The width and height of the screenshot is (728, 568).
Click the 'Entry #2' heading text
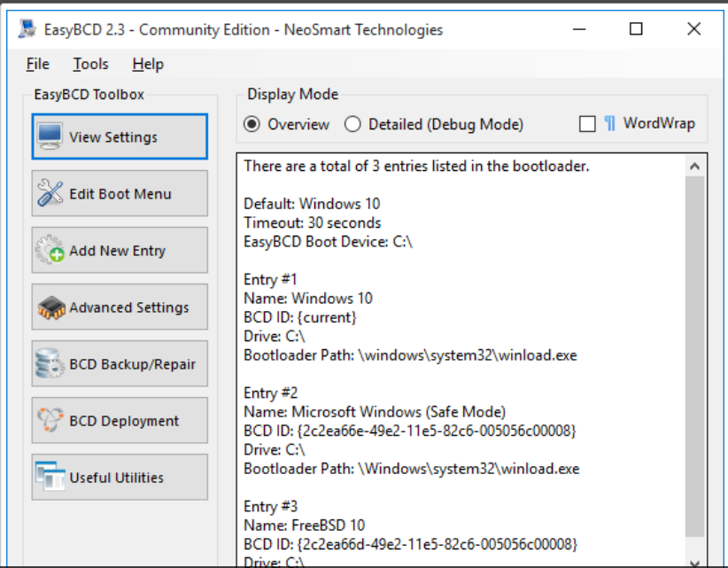271,393
